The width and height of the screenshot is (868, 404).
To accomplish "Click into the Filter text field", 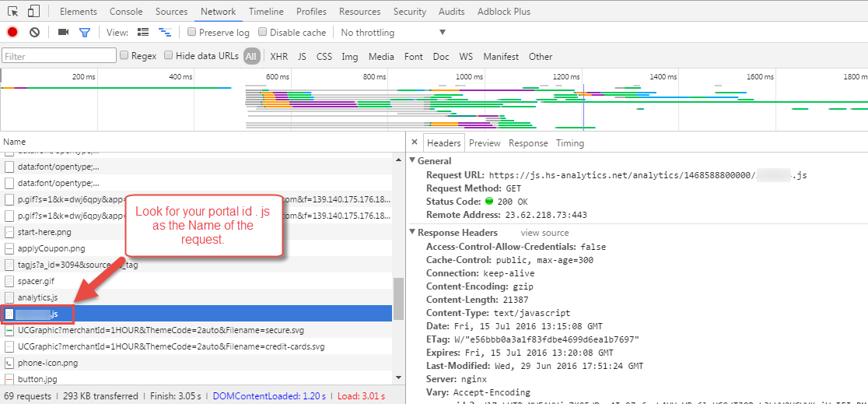I will (x=59, y=56).
